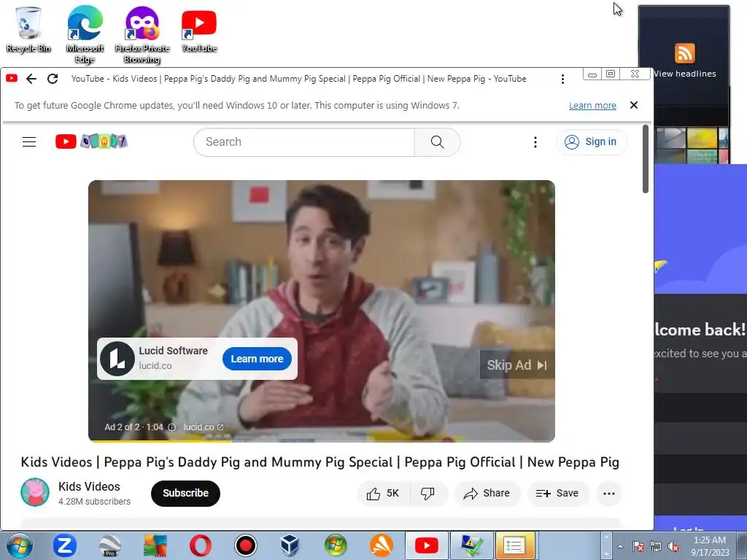Click the YouTube page vertical scrollbar
The height and width of the screenshot is (560, 747).
[646, 160]
